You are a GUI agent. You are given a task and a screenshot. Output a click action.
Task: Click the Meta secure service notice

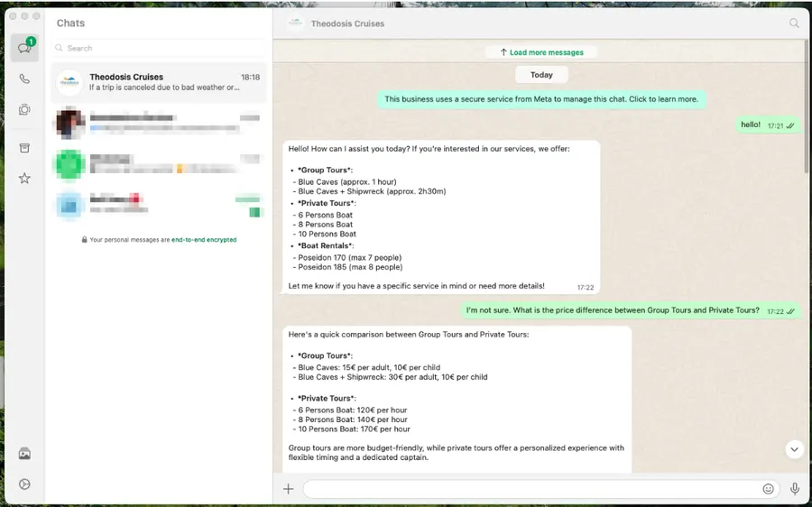[541, 99]
